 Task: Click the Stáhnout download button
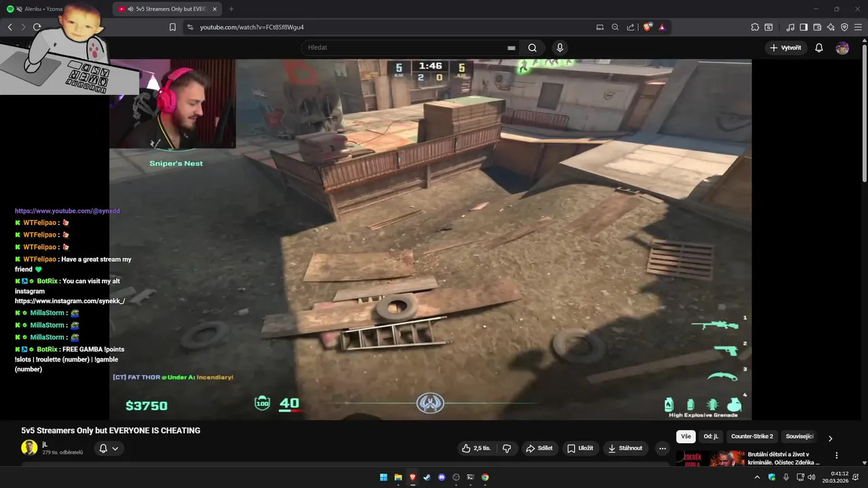[625, 448]
